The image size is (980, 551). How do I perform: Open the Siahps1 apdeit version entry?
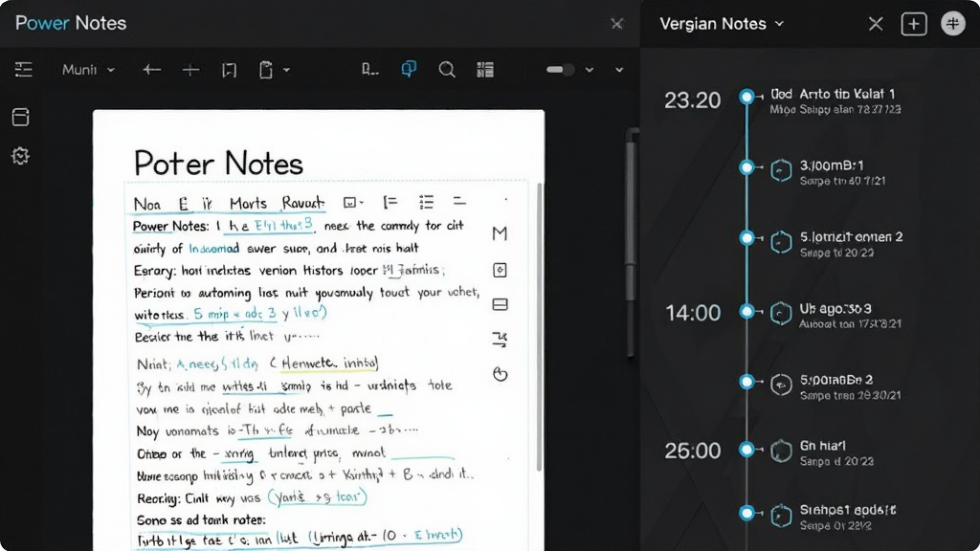pyautogui.click(x=848, y=518)
